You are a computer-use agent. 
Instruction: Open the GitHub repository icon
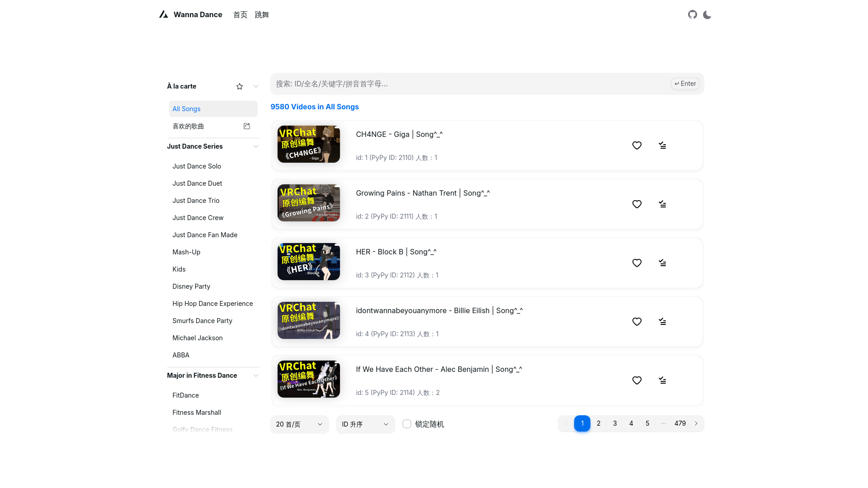tap(693, 14)
